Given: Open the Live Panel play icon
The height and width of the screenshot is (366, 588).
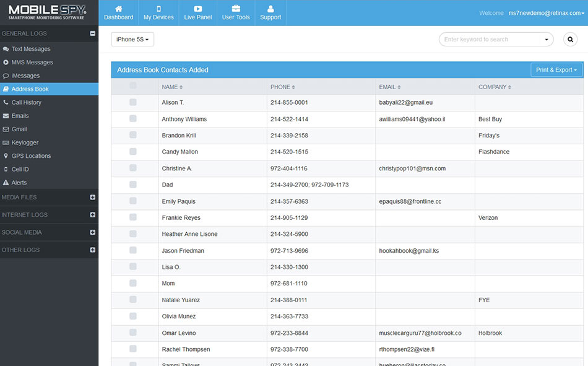Looking at the screenshot, I should 198,9.
